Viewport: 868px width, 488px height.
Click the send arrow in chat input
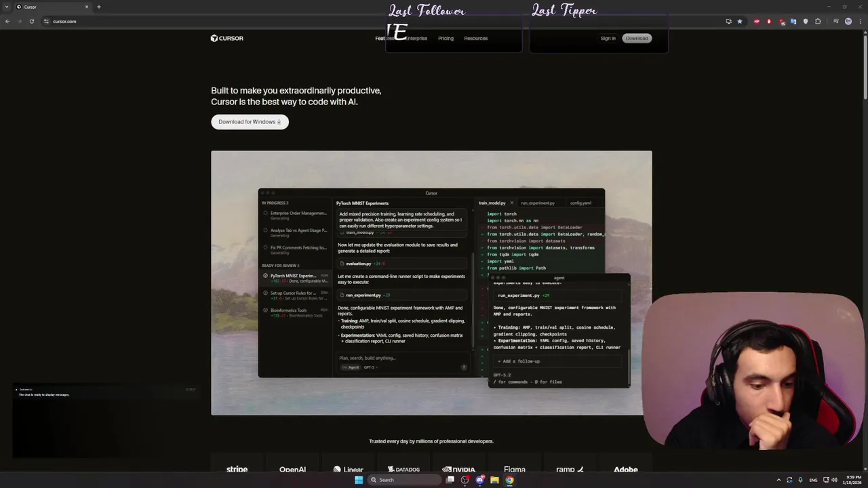pyautogui.click(x=464, y=367)
